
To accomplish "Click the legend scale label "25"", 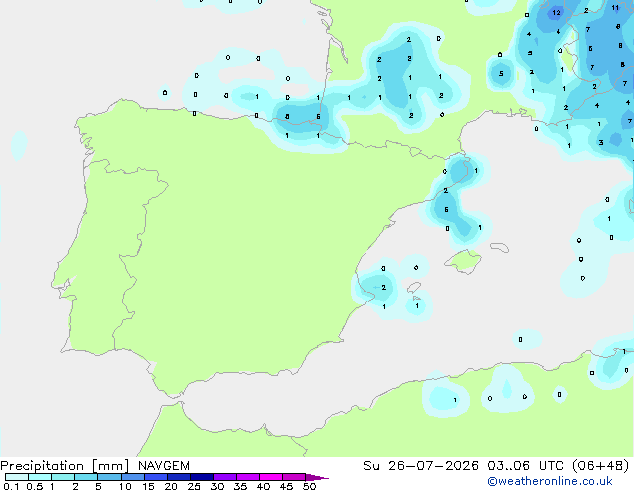I will [194, 486].
